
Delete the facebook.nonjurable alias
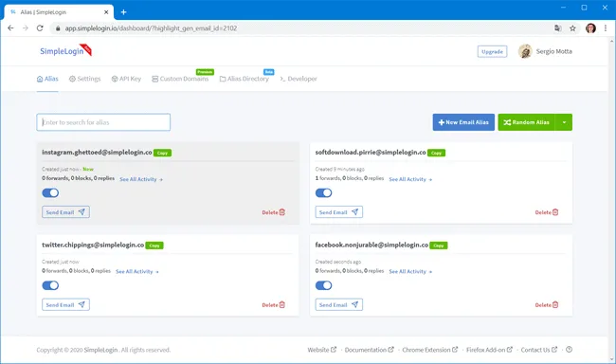pos(547,304)
